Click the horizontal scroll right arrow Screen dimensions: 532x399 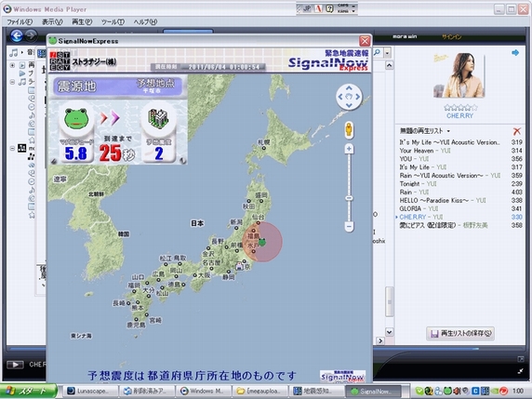(x=380, y=340)
